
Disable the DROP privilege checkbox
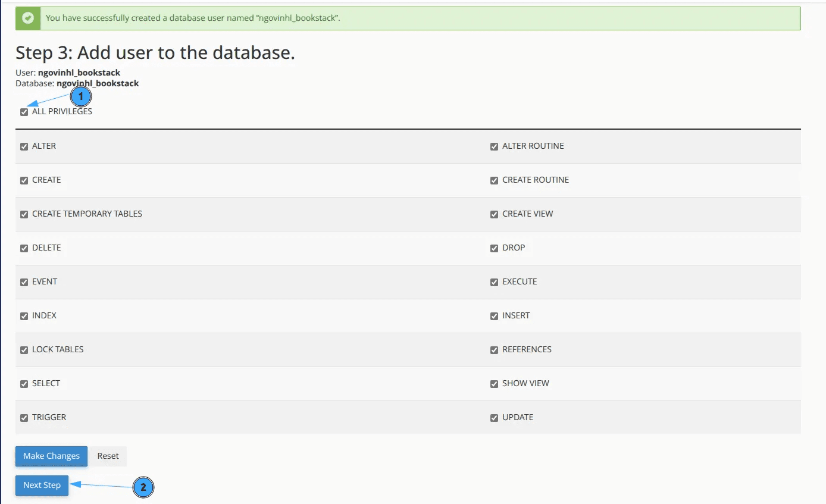point(494,248)
